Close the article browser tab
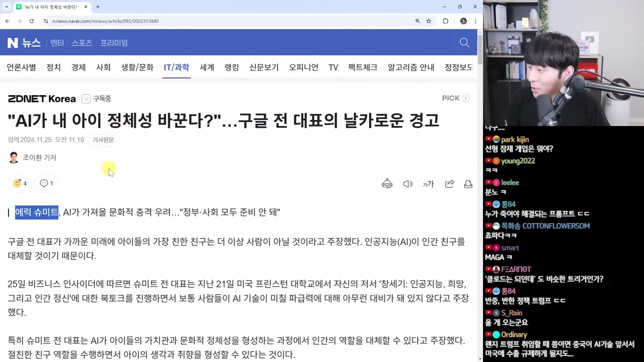Screen dimensions: 644x362 [x=86, y=7]
